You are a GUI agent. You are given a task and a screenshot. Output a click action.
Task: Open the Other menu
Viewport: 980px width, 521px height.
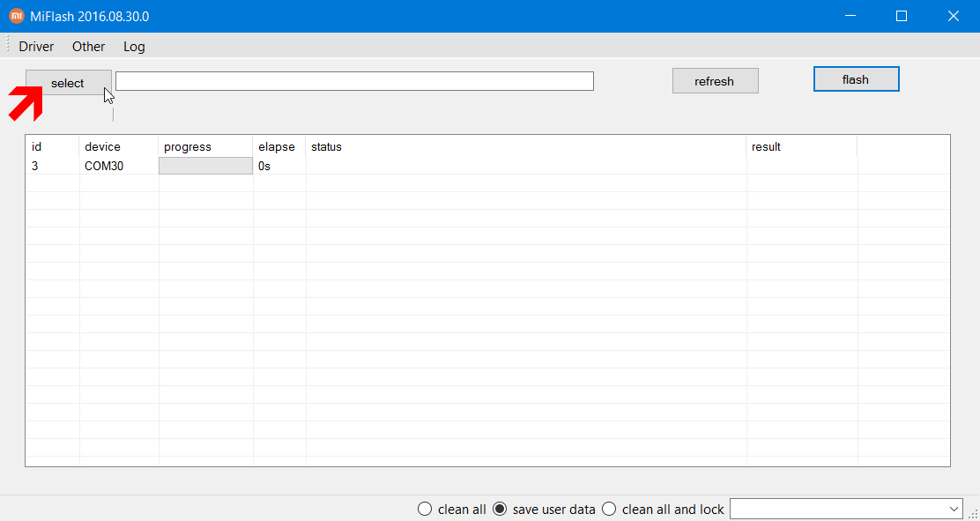(x=89, y=47)
